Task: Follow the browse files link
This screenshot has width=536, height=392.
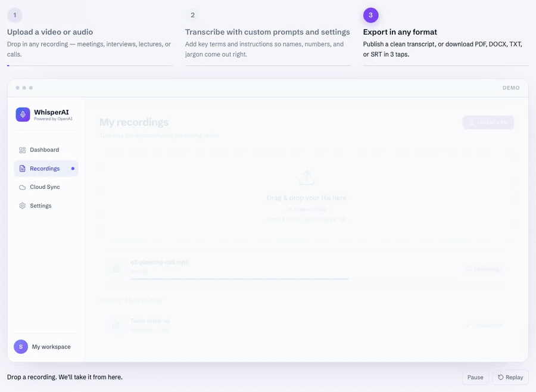Action: coord(310,209)
